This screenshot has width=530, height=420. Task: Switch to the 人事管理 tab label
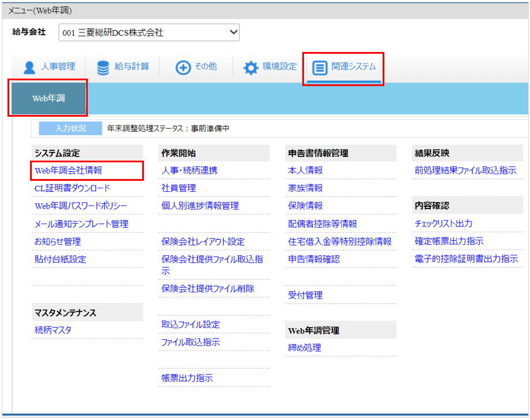tap(58, 66)
